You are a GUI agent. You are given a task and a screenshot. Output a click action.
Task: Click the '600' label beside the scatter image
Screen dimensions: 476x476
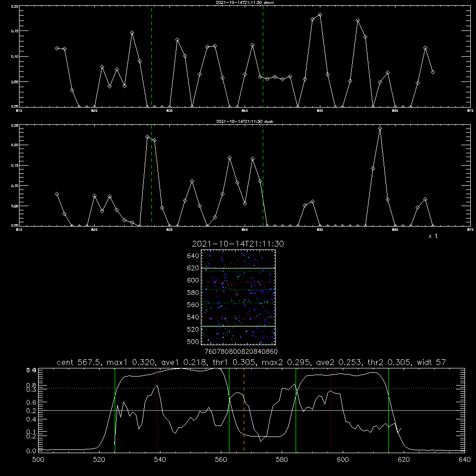point(193,280)
